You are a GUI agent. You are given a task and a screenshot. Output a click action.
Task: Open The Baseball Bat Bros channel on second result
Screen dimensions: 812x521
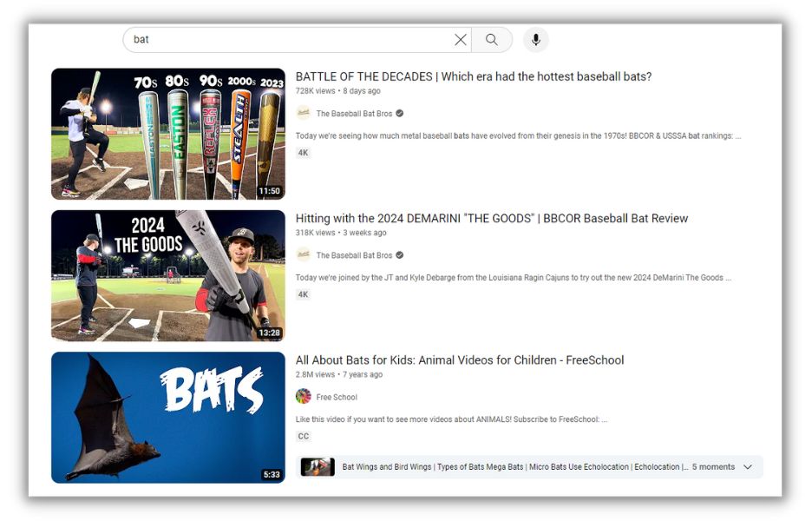pyautogui.click(x=354, y=255)
